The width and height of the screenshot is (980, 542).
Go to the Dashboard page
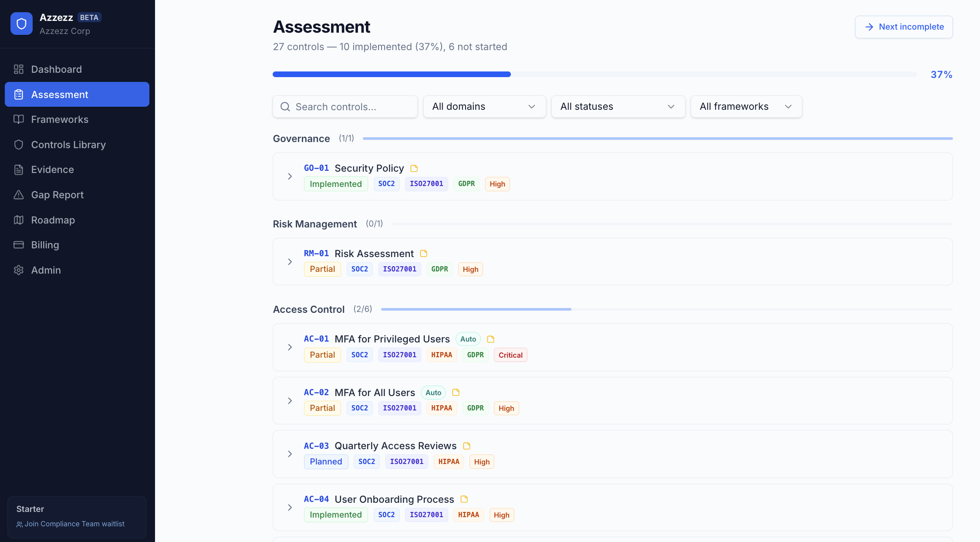tap(77, 69)
